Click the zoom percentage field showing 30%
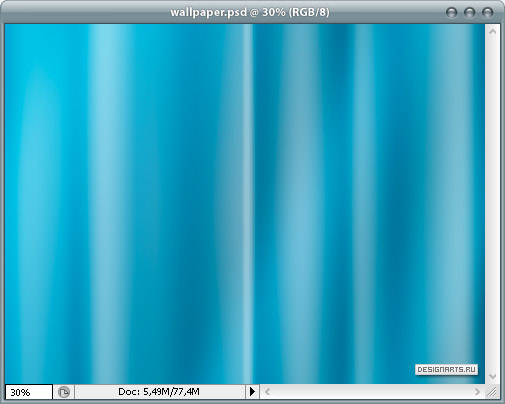Viewport: 505px width, 404px height. tap(29, 392)
